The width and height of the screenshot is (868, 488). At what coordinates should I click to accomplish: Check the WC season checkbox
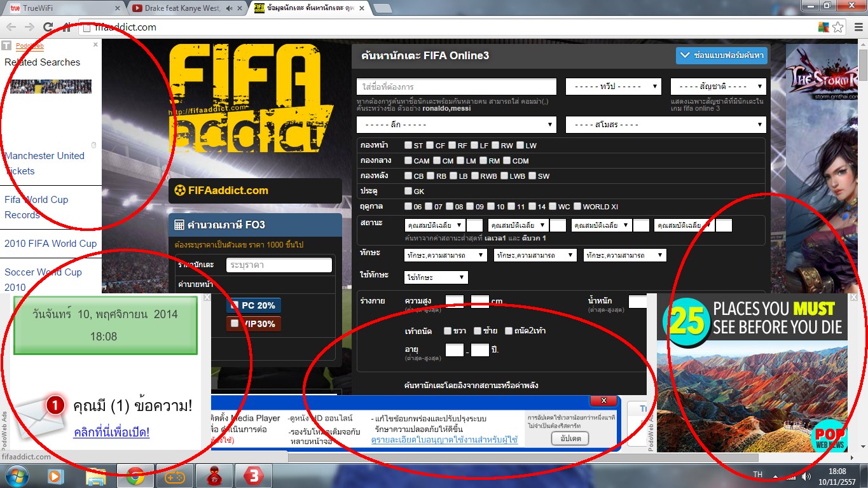tap(553, 206)
